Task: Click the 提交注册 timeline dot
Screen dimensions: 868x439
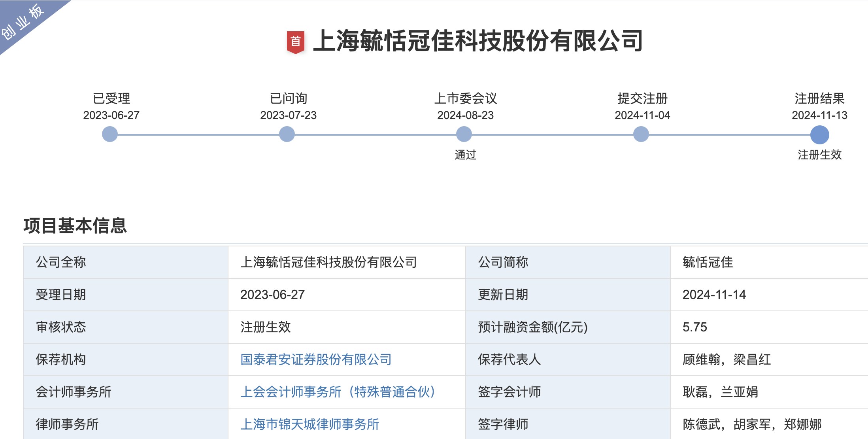Action: click(x=641, y=134)
